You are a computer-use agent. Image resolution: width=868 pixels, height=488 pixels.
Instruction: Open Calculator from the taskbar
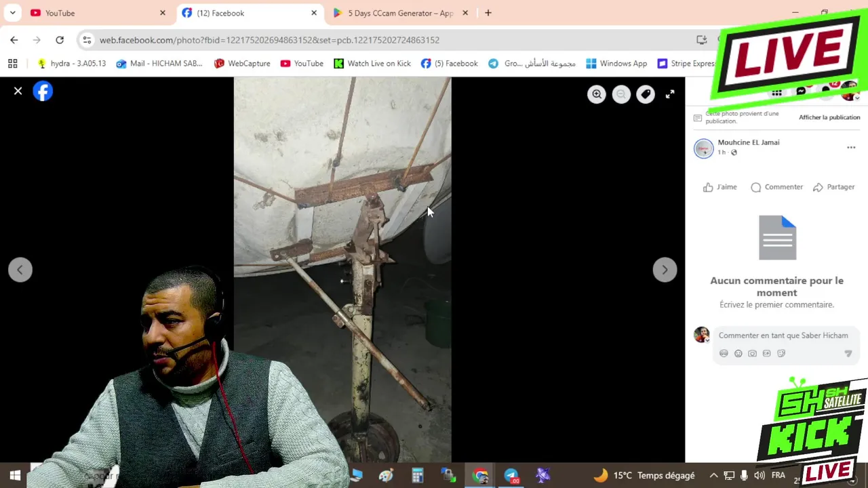(418, 476)
